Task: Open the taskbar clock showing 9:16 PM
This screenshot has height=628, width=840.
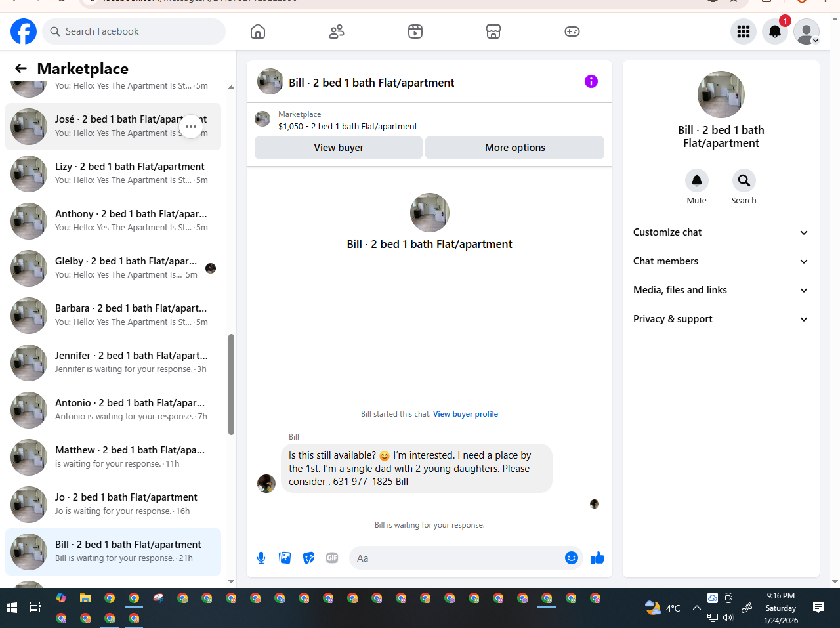Action: point(781,608)
